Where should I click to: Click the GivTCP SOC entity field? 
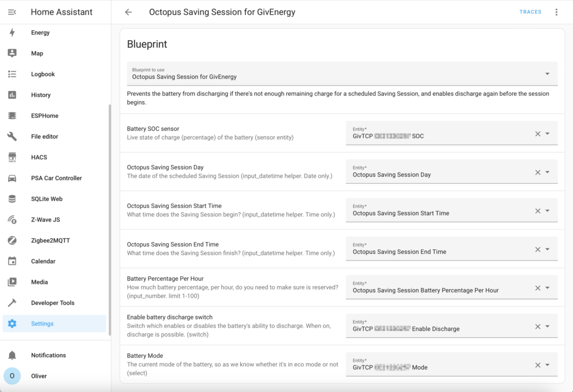(x=452, y=133)
